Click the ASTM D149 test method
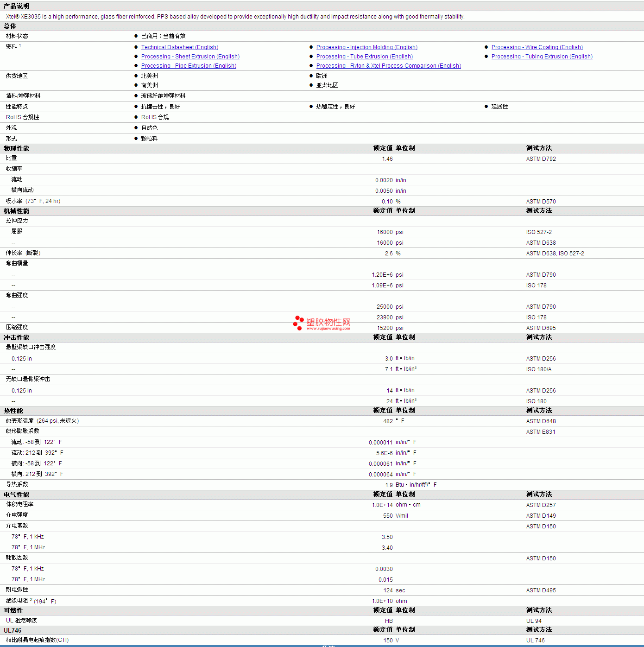644x647 pixels. coord(541,516)
